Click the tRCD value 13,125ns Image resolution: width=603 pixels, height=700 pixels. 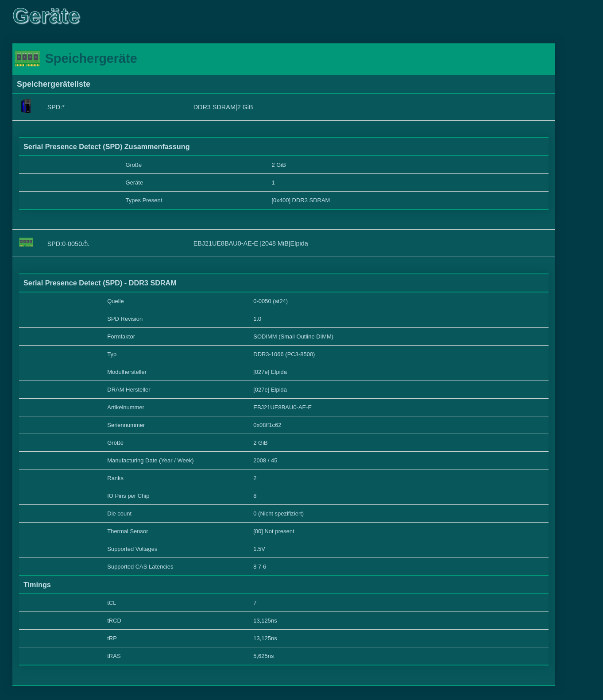click(265, 621)
